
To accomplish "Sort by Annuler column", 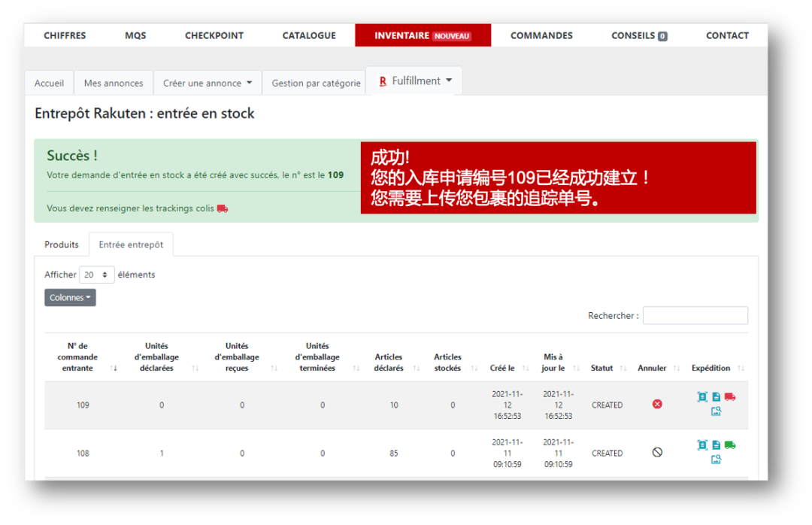I will tap(677, 369).
